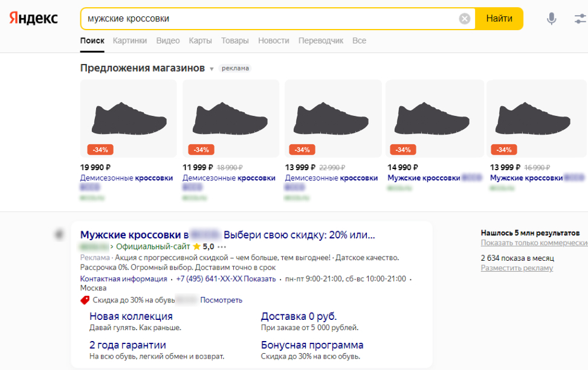Click the Разместить рекламу link

coord(517,268)
